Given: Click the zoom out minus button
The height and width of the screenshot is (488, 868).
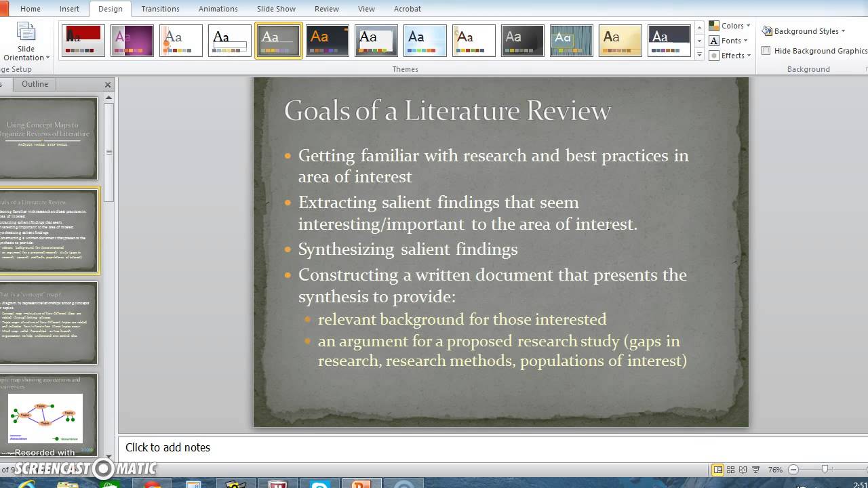Looking at the screenshot, I should (x=793, y=470).
